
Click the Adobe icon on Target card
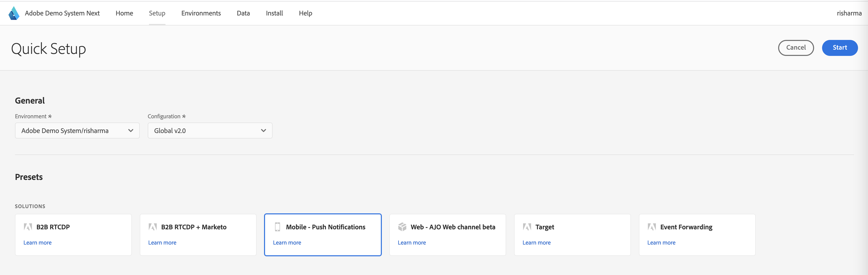click(527, 227)
